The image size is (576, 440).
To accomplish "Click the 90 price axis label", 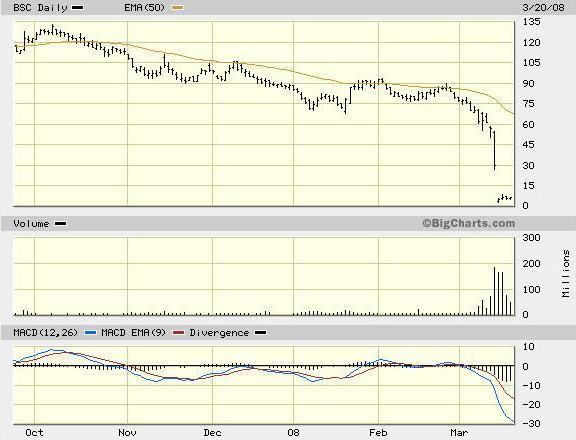I will pyautogui.click(x=529, y=84).
